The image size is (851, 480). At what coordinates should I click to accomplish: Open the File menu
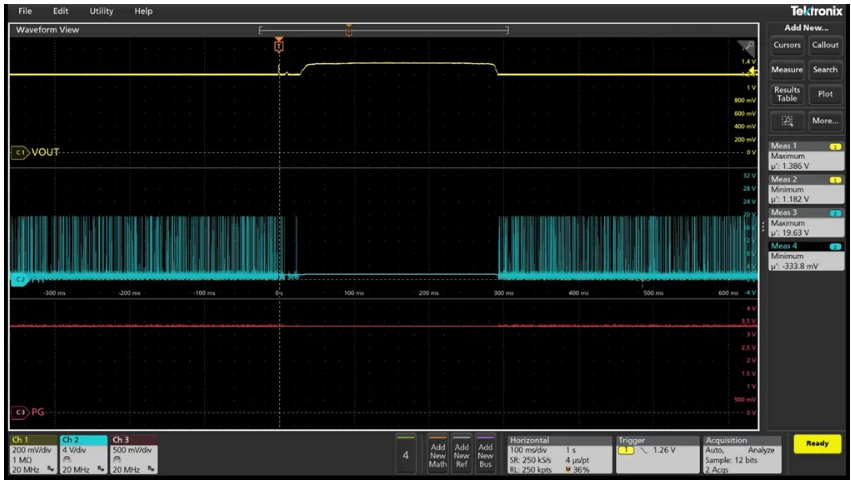coord(25,11)
